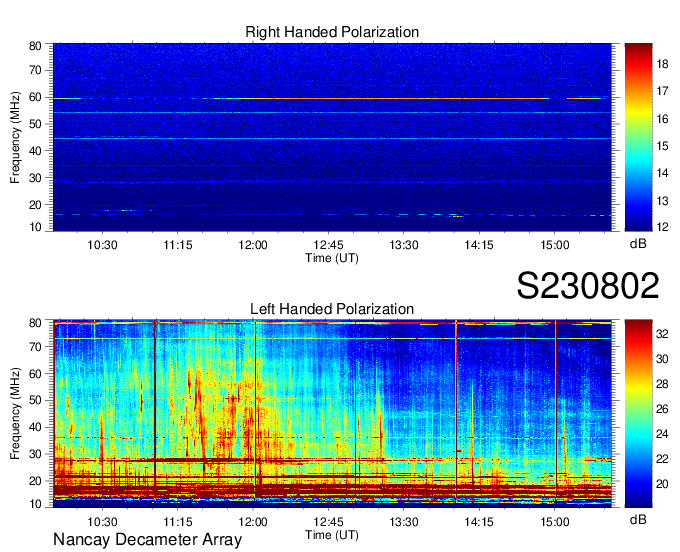Click the 12:00 tick under the left-handed plot
Screen dimensions: 680x552
[x=253, y=522]
